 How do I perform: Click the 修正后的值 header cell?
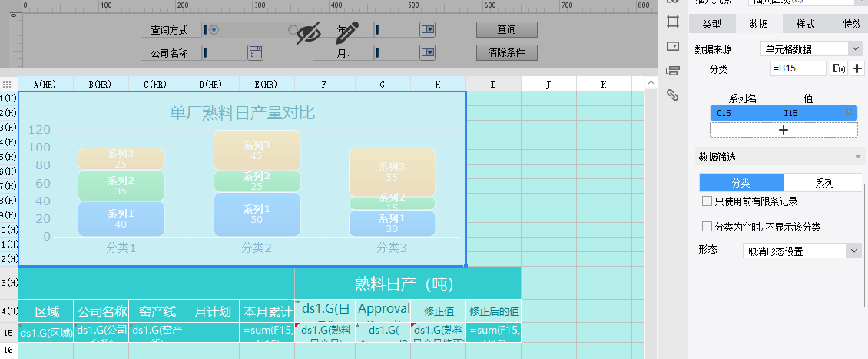coord(493,311)
